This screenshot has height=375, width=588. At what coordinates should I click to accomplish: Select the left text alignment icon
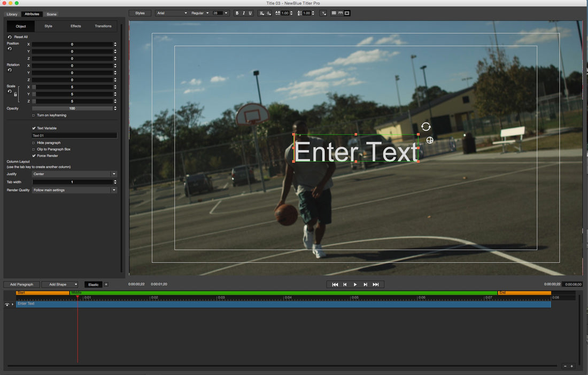pyautogui.click(x=261, y=13)
